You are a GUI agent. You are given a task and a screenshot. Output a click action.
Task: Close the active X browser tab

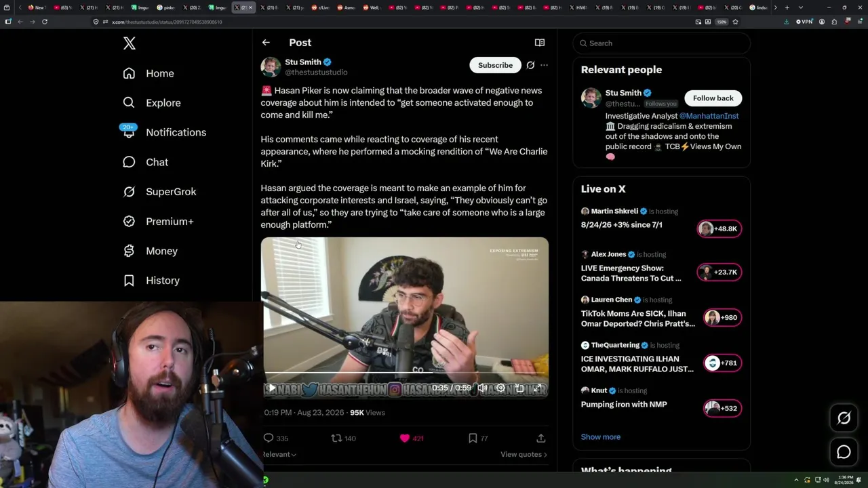[x=250, y=7]
